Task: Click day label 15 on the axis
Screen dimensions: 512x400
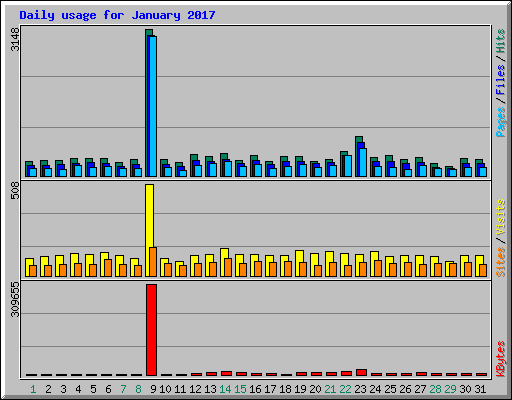Action: coord(240,389)
